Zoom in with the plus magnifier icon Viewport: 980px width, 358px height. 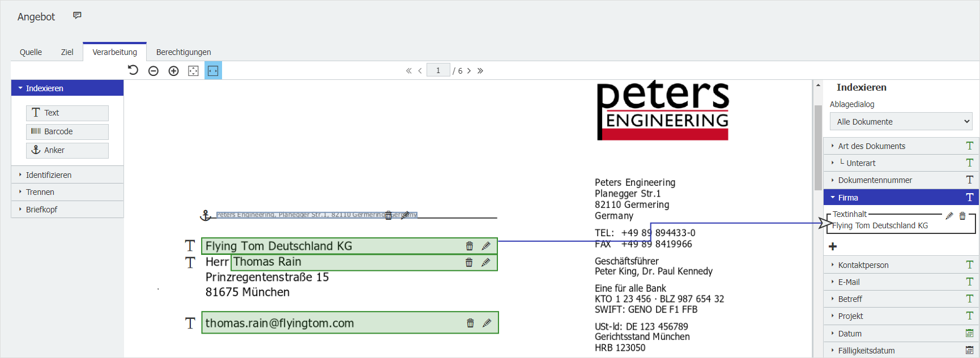[173, 71]
